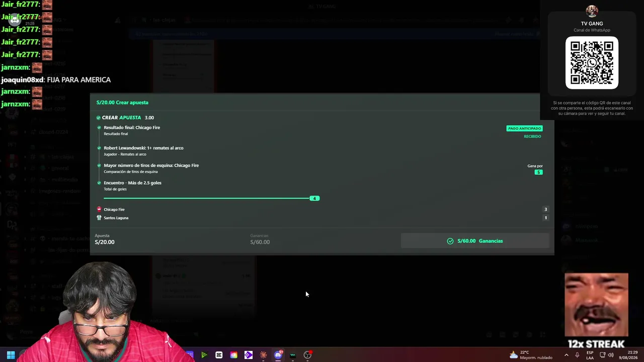The height and width of the screenshot is (362, 644).
Task: Click the Santos Laguna jersey icon
Action: tap(99, 218)
